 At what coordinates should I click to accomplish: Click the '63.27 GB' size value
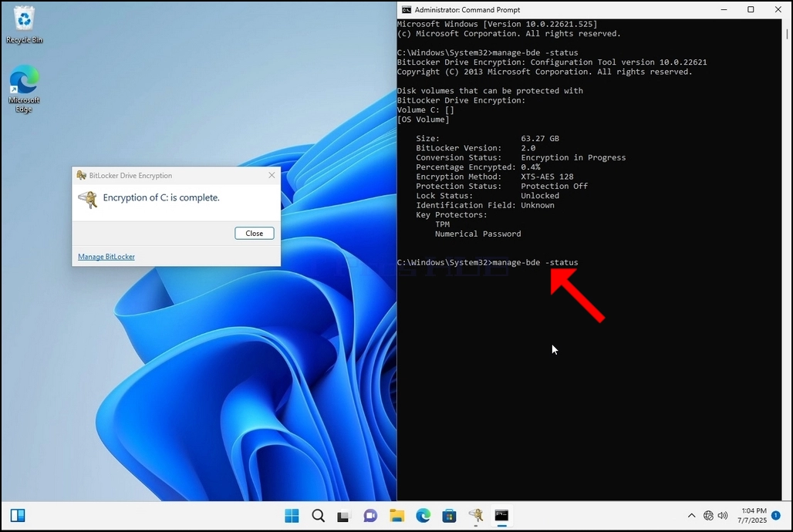[540, 138]
